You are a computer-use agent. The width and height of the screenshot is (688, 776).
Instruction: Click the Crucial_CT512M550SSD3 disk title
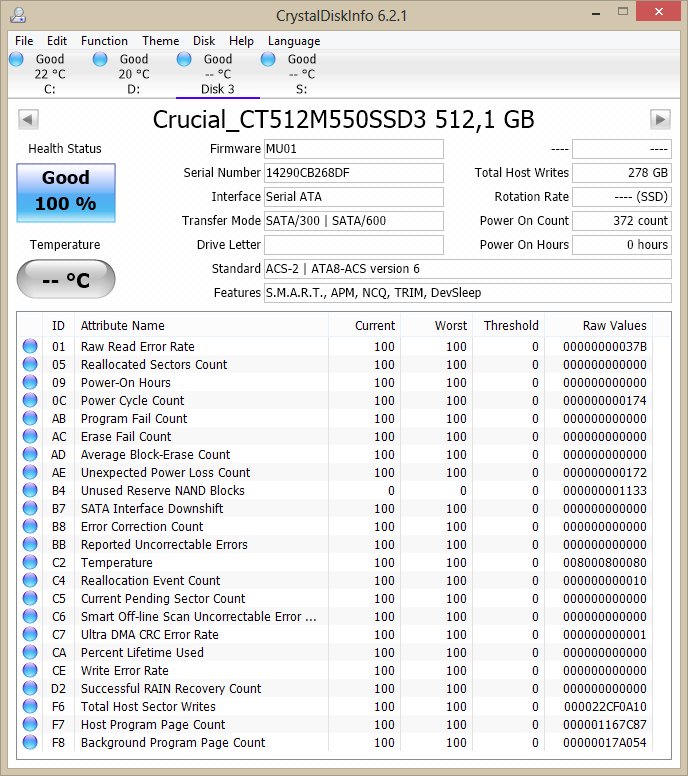pyautogui.click(x=344, y=120)
